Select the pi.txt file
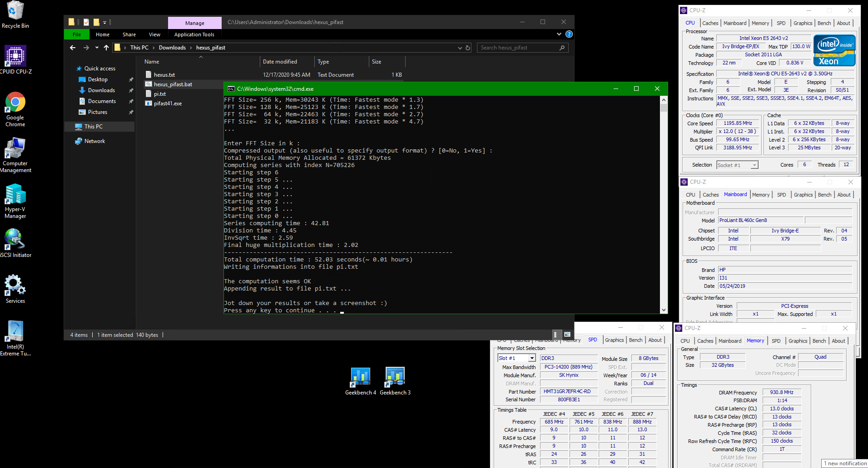This screenshot has width=868, height=468. coord(159,94)
